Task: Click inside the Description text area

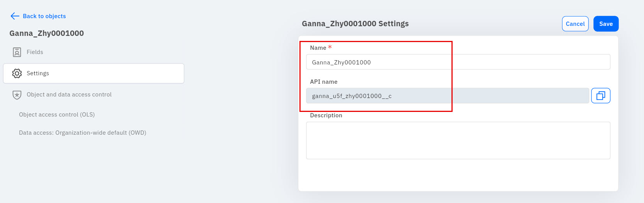Action: click(458, 140)
